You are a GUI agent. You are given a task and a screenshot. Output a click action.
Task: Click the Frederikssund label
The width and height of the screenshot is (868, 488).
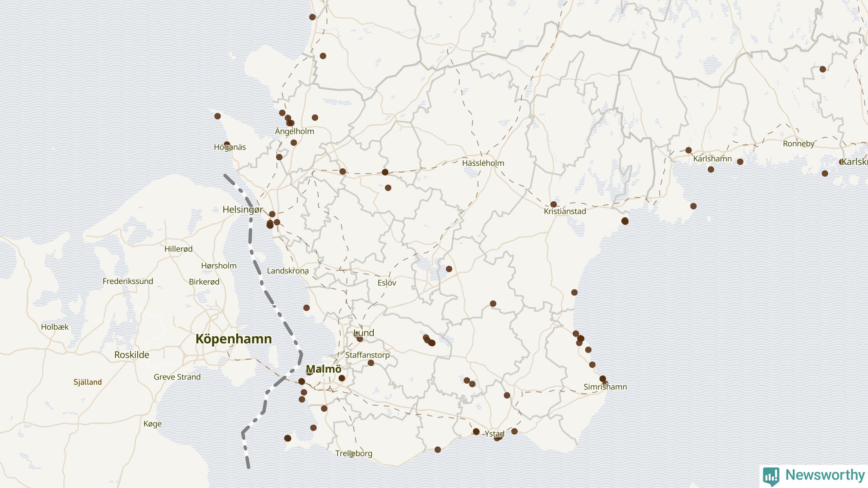tap(128, 281)
